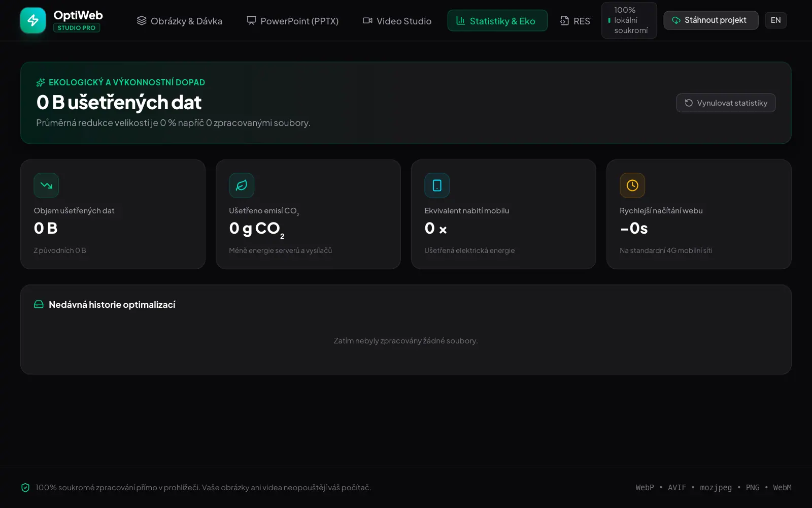Click the Ušetřená elektrická energie text
This screenshot has height=508, width=812.
pyautogui.click(x=469, y=250)
